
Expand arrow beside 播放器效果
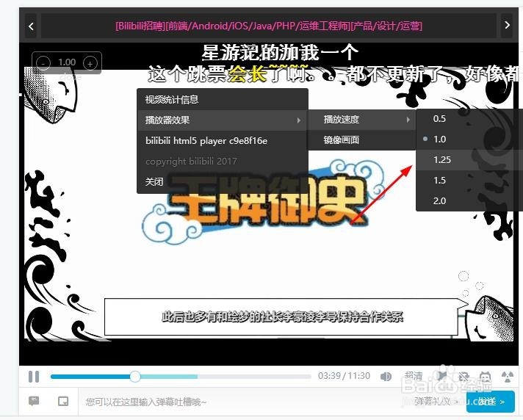pyautogui.click(x=299, y=120)
